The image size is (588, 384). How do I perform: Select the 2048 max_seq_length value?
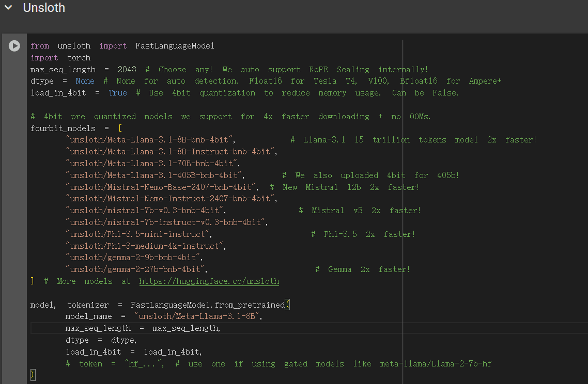click(127, 69)
